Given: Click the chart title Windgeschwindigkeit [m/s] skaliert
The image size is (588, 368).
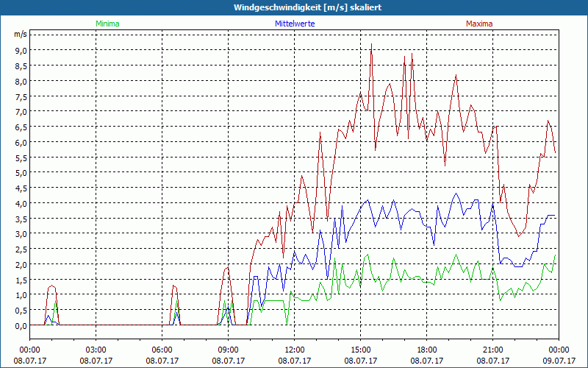Looking at the screenshot, I should (x=307, y=7).
